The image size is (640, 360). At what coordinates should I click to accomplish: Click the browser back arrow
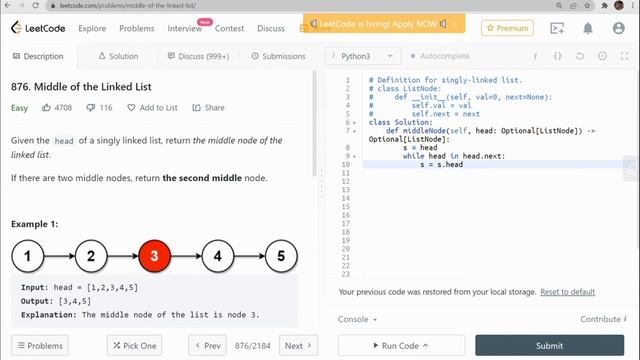point(7,5)
